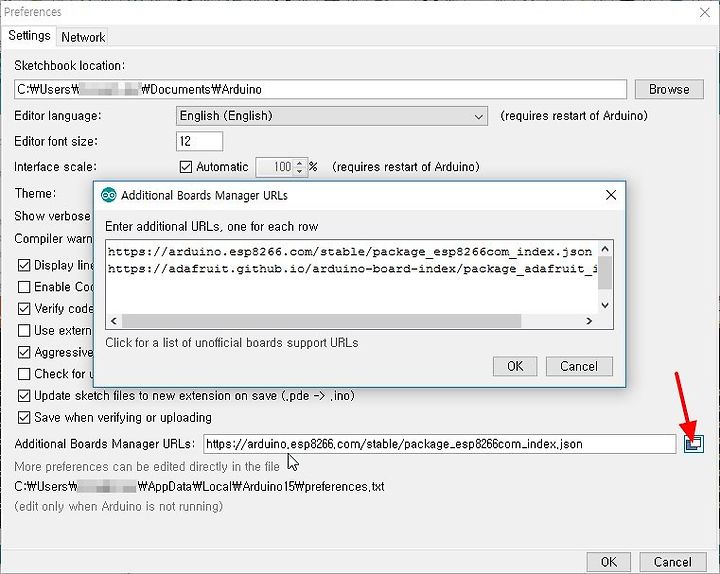Click the Sketchbook location path field
This screenshot has width=720, height=574.
[321, 89]
